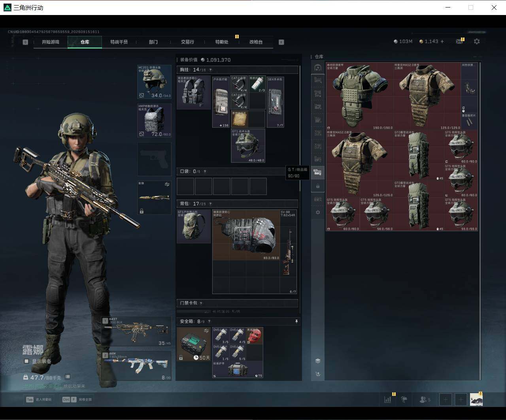Click the 三角洲行动 app logo in title bar
The height and width of the screenshot is (420, 506).
pyautogui.click(x=7, y=8)
